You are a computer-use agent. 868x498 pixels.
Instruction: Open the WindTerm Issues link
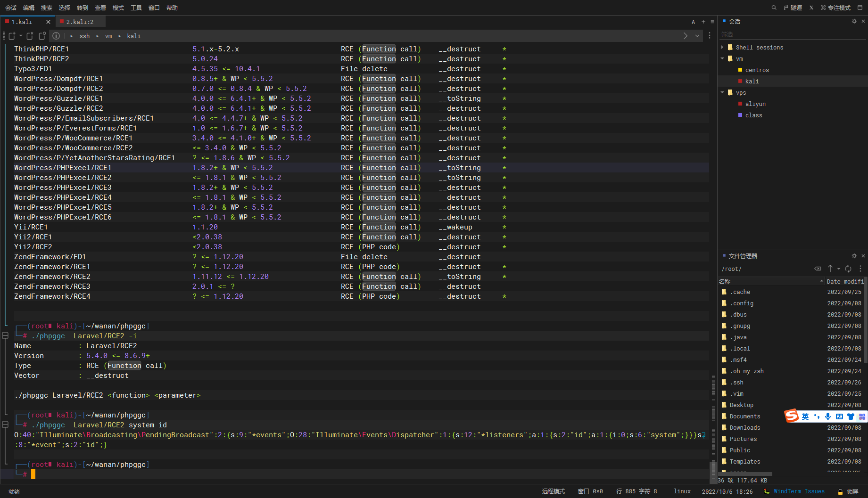tap(799, 491)
